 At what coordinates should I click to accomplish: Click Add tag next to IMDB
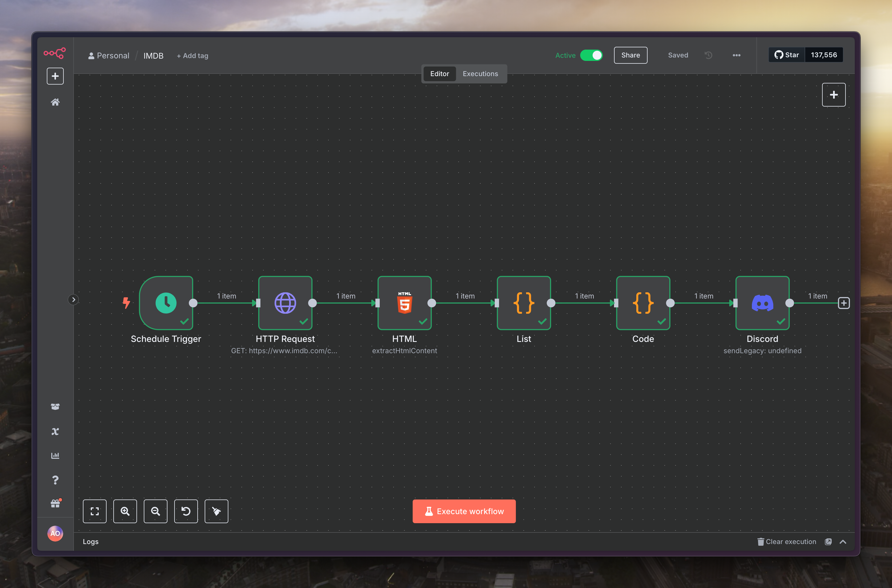[x=192, y=56]
